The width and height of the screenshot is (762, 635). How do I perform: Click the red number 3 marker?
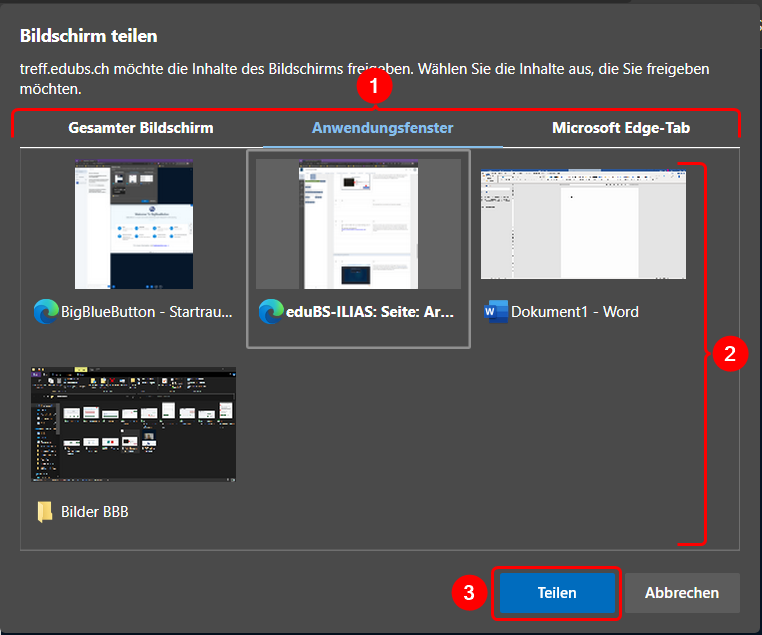coord(468,593)
